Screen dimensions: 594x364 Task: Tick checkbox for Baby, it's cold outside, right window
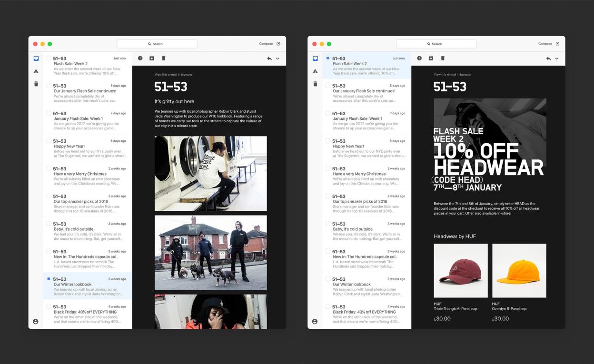pos(328,224)
